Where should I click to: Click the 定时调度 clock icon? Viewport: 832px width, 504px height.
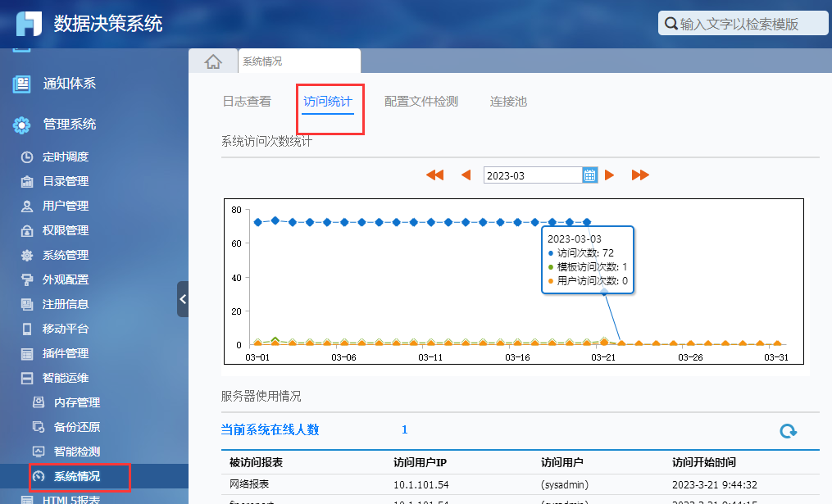[x=27, y=157]
